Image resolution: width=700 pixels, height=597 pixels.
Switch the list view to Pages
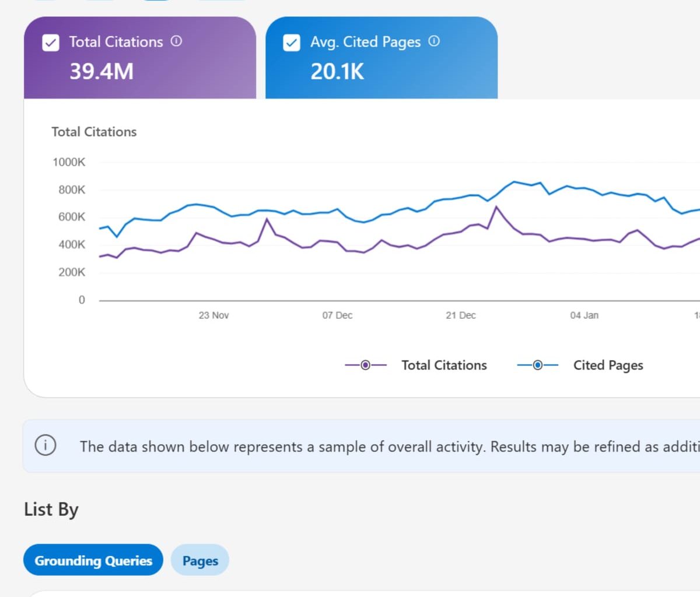(x=200, y=560)
